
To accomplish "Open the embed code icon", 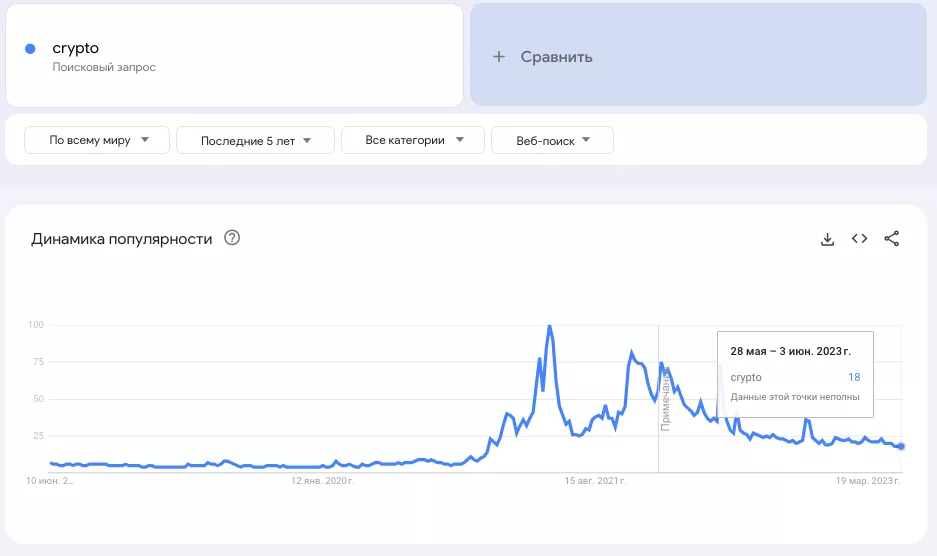I will (x=859, y=239).
